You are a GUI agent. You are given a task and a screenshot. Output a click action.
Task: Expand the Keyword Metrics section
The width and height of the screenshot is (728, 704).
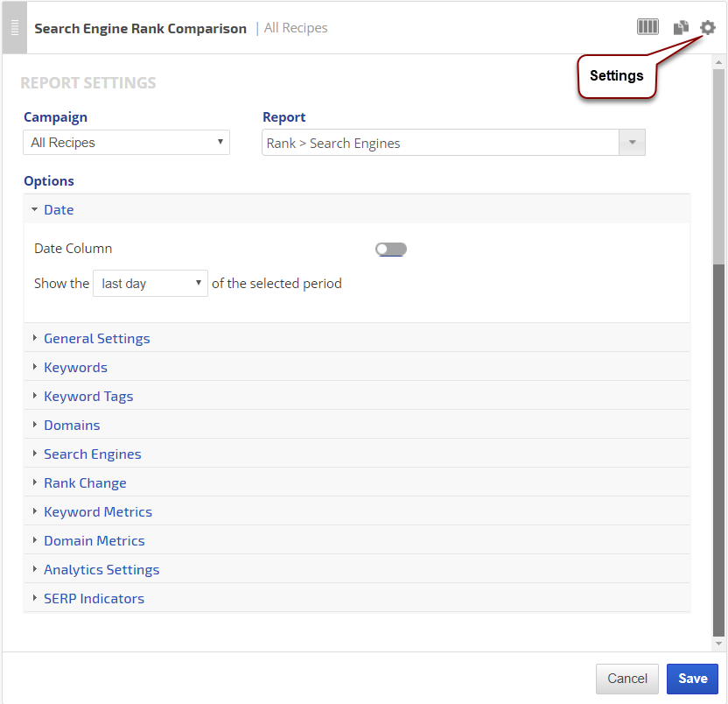pyautogui.click(x=98, y=512)
